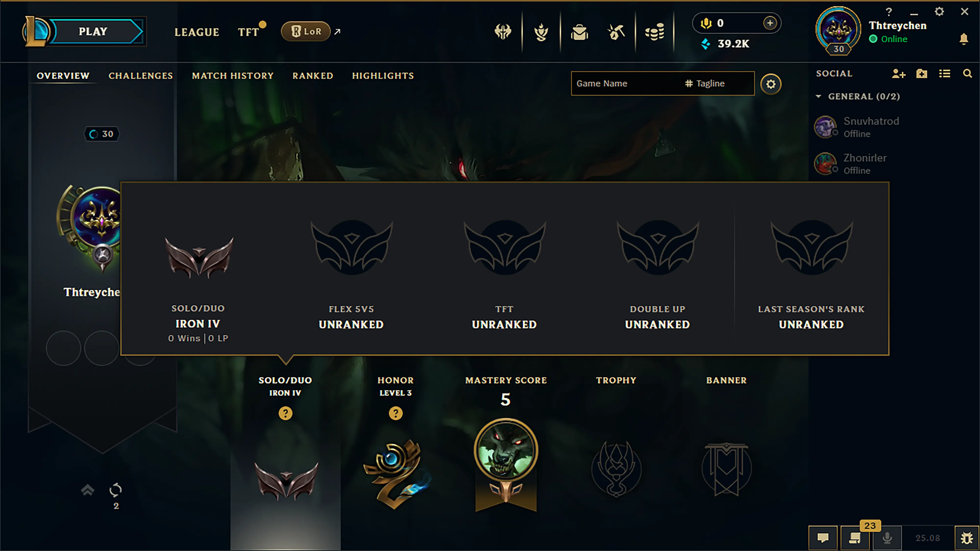Open the missions scroll icon

point(855,538)
